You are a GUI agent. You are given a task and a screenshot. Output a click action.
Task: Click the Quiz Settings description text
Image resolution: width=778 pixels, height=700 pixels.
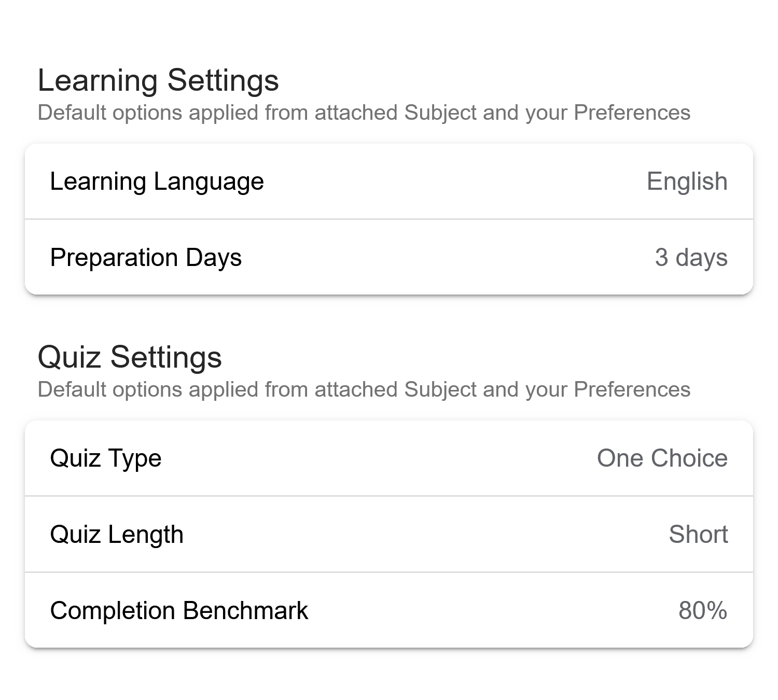click(365, 389)
